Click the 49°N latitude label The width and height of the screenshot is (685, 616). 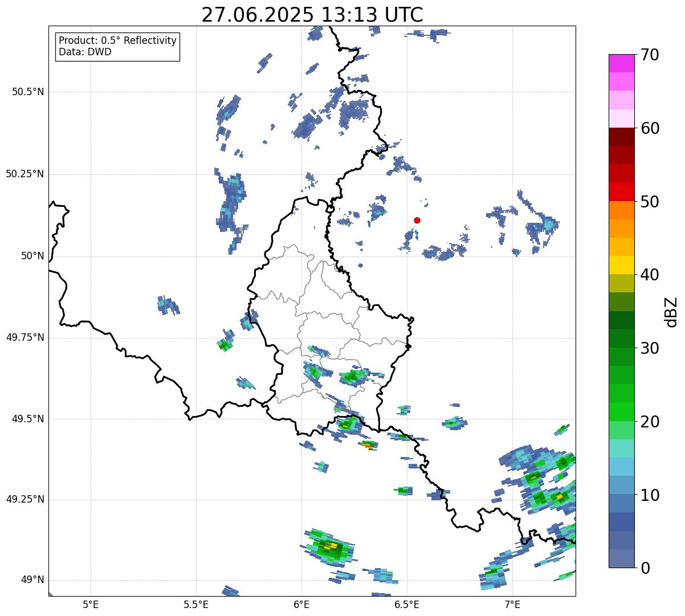click(x=33, y=580)
